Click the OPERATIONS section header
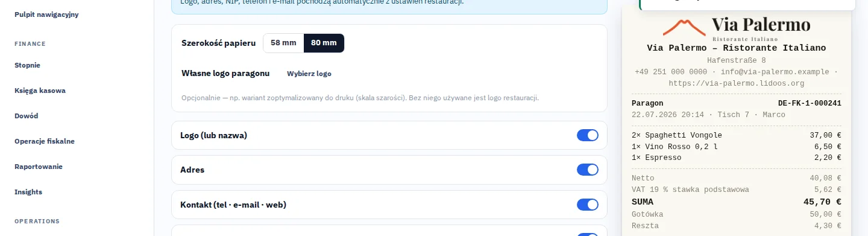The height and width of the screenshot is (236, 868). click(37, 221)
